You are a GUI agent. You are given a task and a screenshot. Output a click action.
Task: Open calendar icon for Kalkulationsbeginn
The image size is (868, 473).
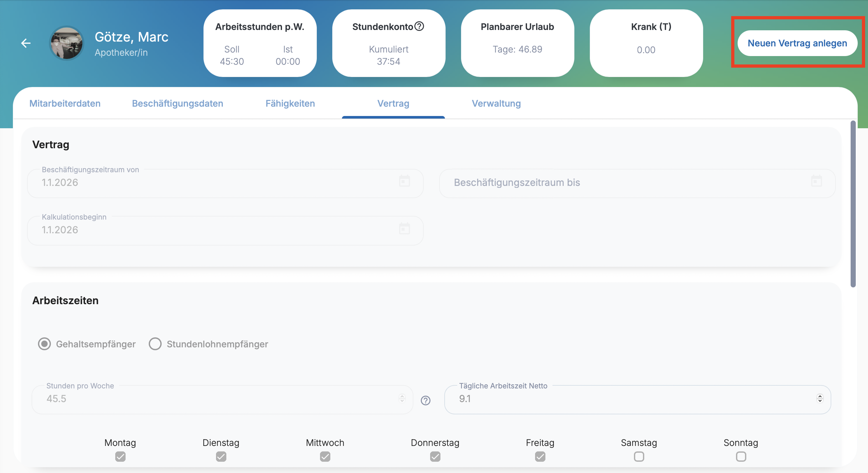click(x=404, y=228)
